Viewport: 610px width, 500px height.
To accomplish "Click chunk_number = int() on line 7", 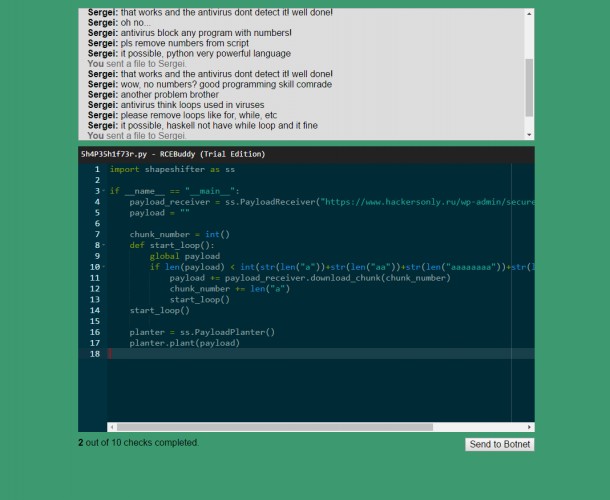I will pyautogui.click(x=180, y=234).
